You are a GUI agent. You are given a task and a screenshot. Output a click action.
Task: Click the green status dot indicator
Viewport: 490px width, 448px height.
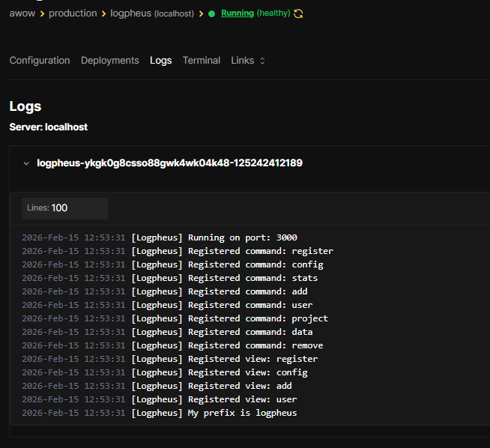point(212,13)
